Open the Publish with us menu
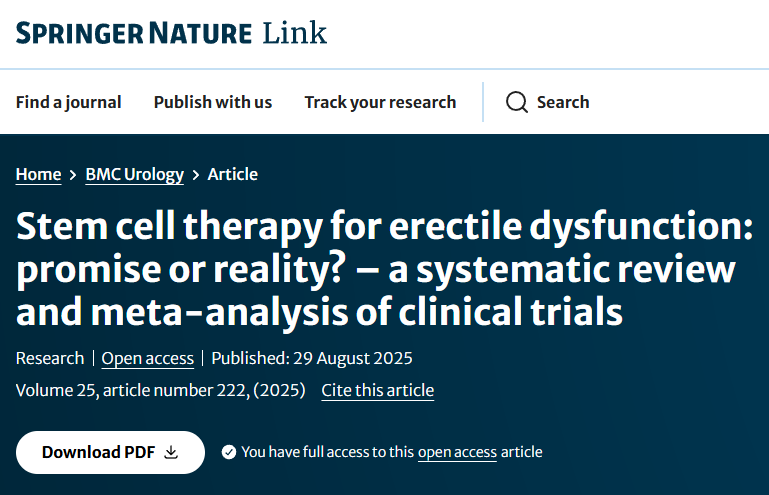This screenshot has height=495, width=769. pyautogui.click(x=213, y=102)
